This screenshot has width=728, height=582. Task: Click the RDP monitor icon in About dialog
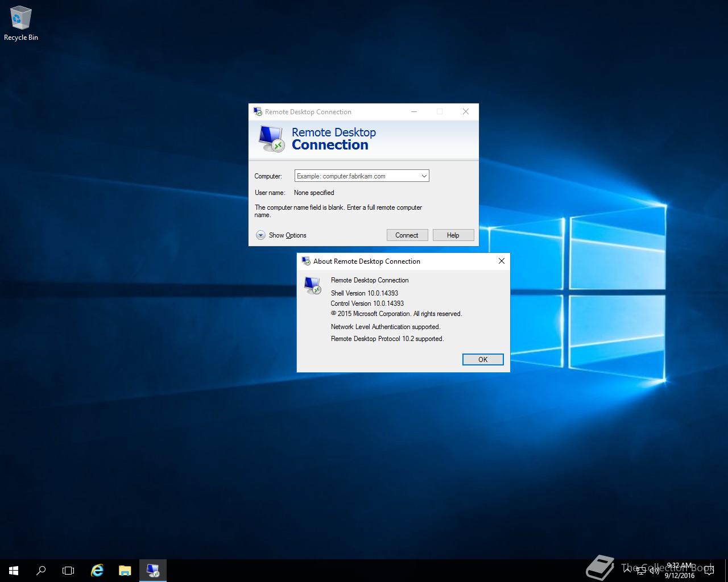pos(313,285)
